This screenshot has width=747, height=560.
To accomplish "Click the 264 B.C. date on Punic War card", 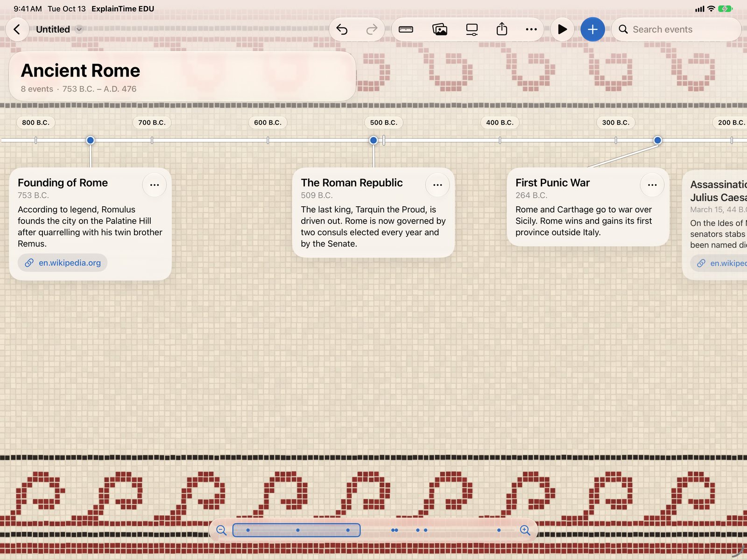I will click(x=531, y=196).
